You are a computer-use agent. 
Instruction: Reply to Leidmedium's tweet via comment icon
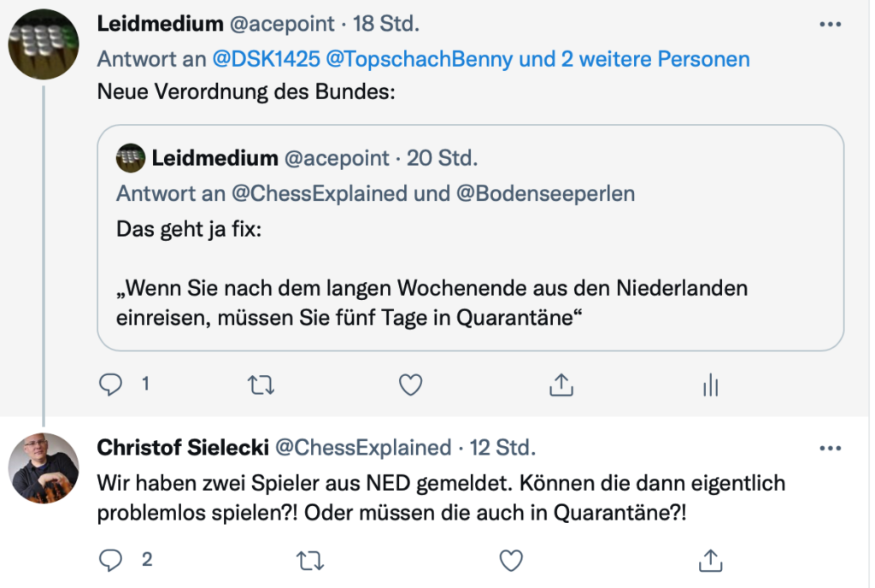click(x=110, y=385)
